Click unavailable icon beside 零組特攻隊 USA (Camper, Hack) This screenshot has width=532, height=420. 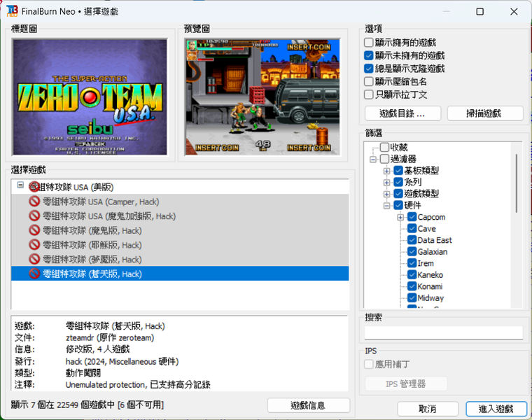point(34,202)
